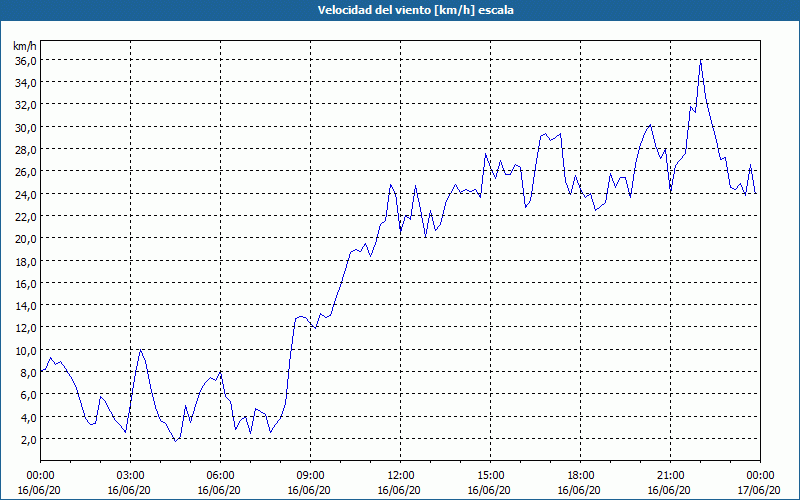This screenshot has width=800, height=500.
Task: Click the 14,0 y-axis value
Action: pyautogui.click(x=26, y=306)
